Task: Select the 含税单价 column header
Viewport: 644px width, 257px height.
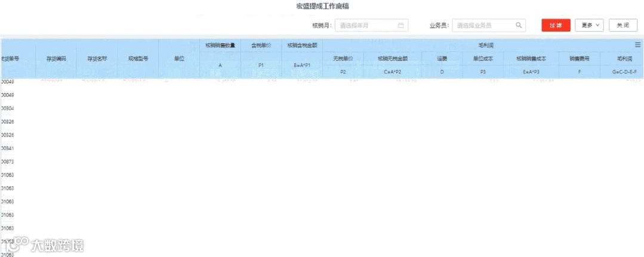Action: [261, 45]
